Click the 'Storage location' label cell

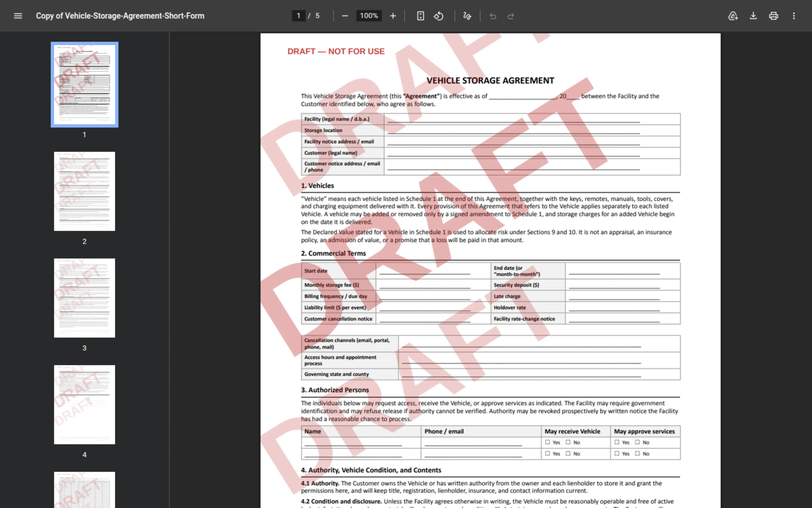343,130
